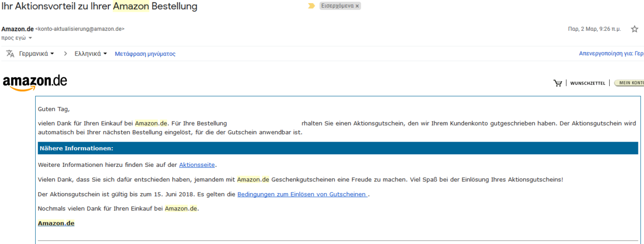Click the bold Amazon.de signature link
This screenshot has height=244, width=644.
point(56,223)
